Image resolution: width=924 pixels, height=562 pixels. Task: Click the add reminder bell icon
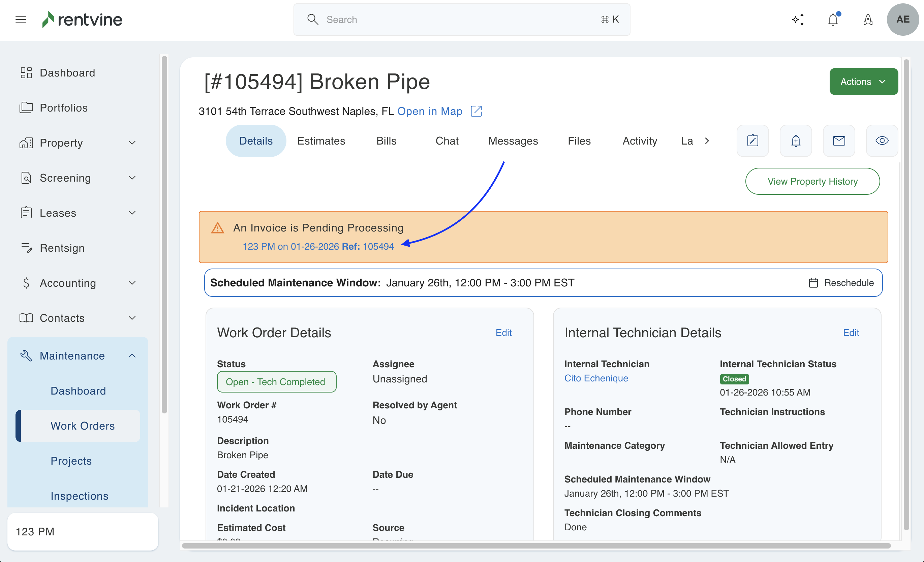coord(796,141)
